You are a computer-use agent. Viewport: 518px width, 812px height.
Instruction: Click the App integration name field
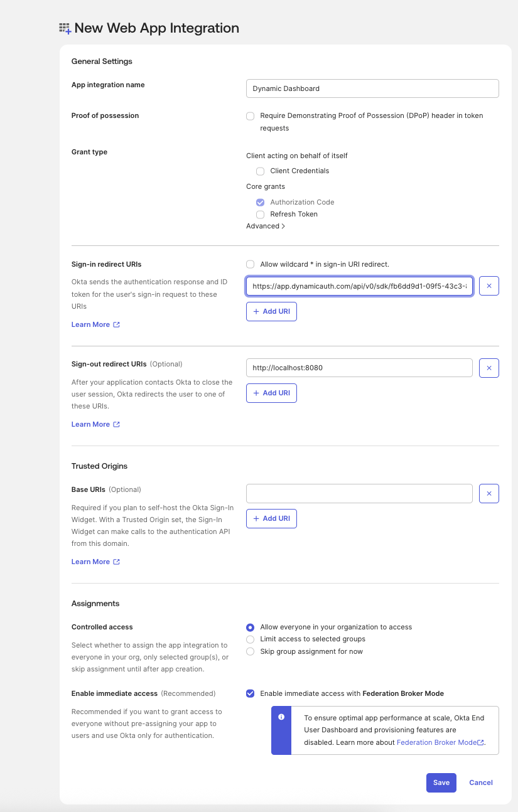pyautogui.click(x=372, y=88)
